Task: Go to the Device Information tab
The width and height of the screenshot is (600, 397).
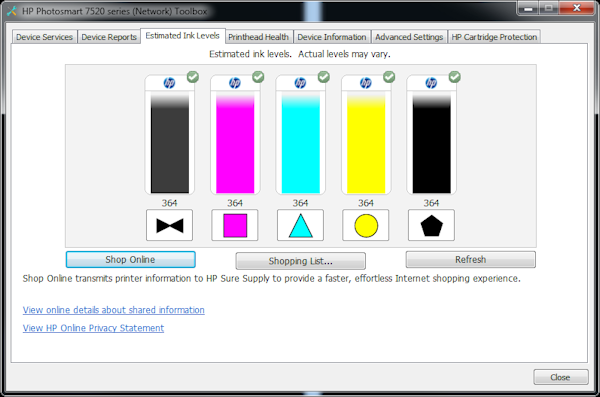Action: (x=332, y=37)
